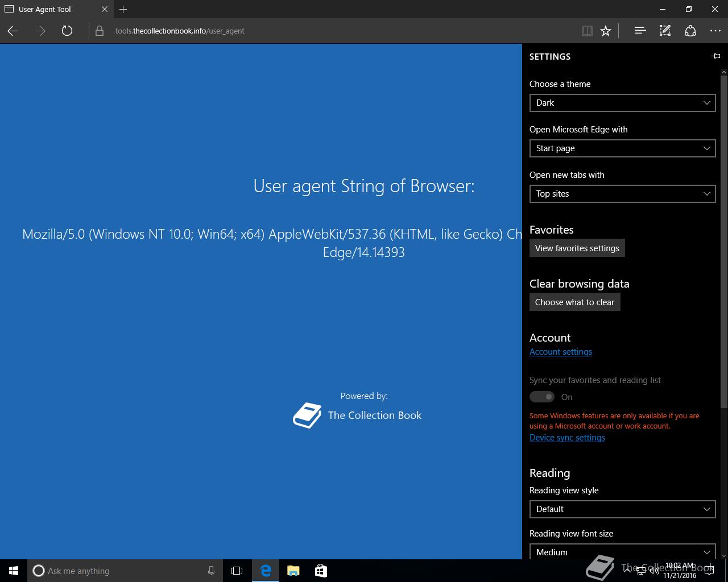The width and height of the screenshot is (728, 582).
Task: Open the Action Center notifications icon
Action: (709, 571)
